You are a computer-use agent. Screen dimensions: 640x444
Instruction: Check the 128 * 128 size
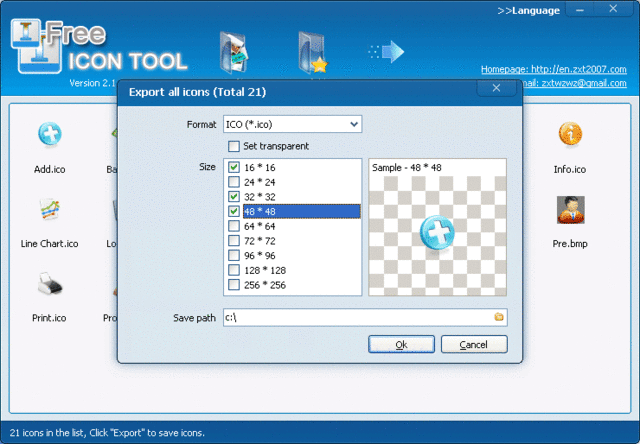pyautogui.click(x=234, y=270)
